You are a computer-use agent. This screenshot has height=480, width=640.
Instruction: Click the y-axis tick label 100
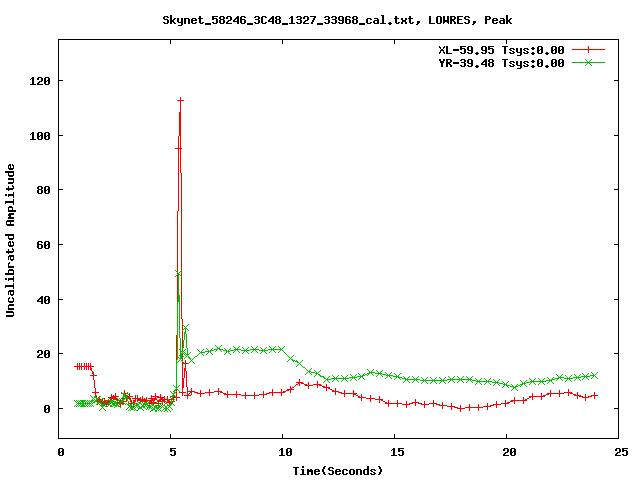40,136
